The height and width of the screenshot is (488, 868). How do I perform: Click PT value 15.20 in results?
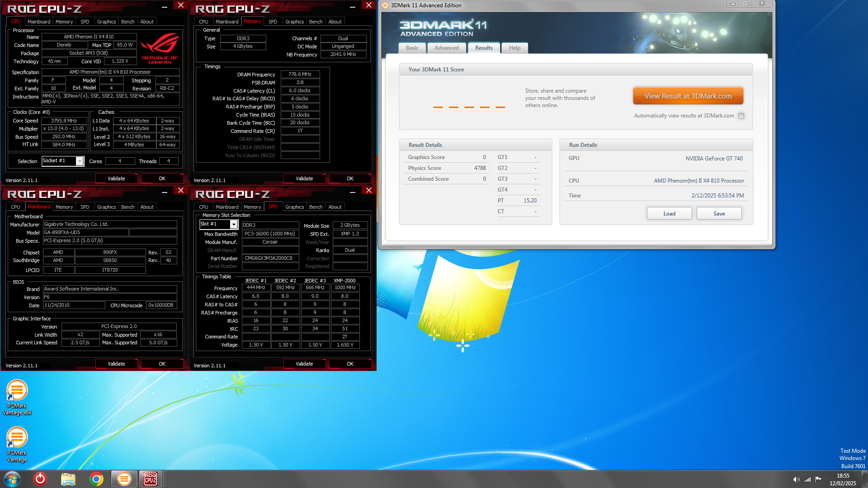530,201
